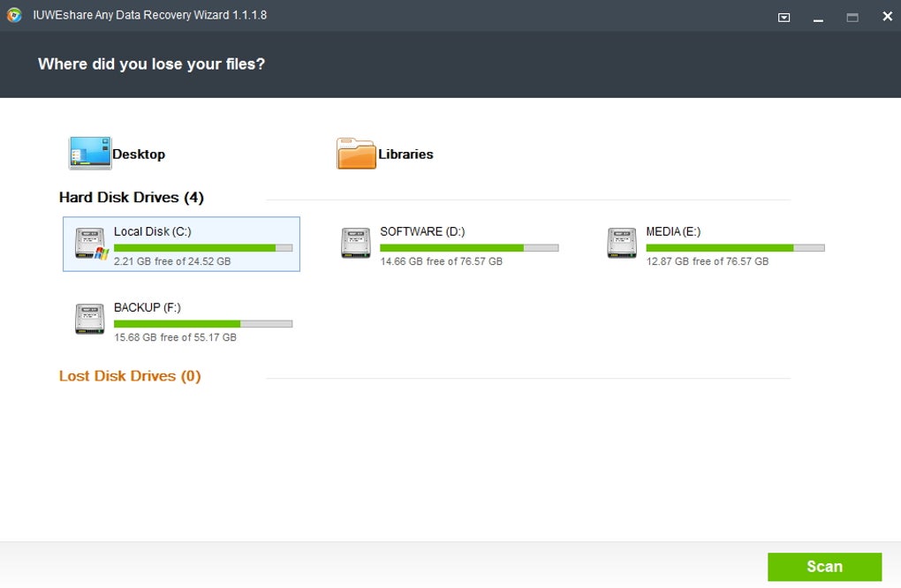The image size is (901, 588).
Task: Start scanning with the Scan button
Action: click(x=824, y=567)
